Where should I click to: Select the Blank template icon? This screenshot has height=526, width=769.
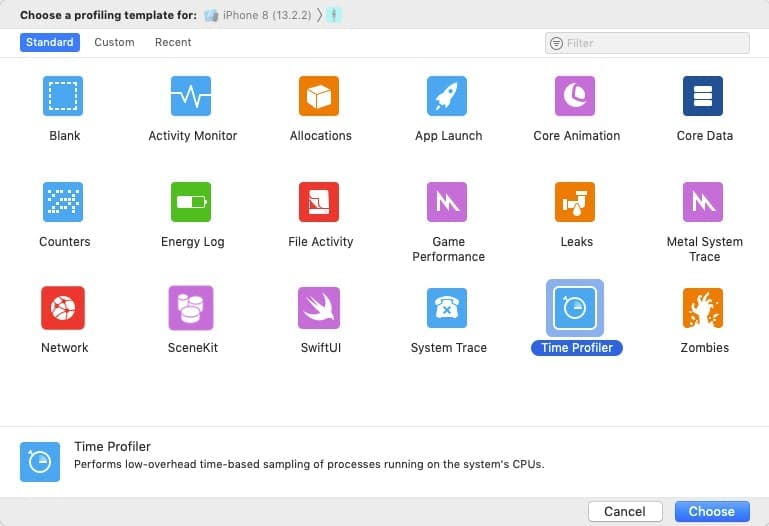63,96
